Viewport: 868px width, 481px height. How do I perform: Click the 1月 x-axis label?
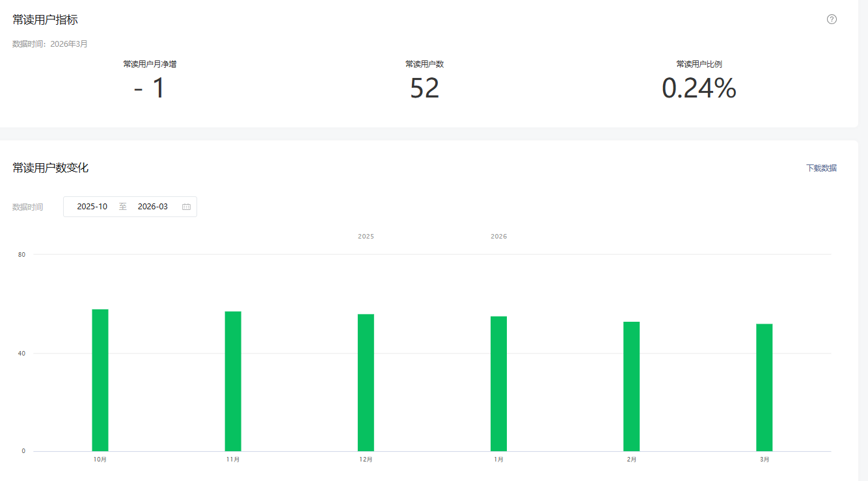coord(498,460)
